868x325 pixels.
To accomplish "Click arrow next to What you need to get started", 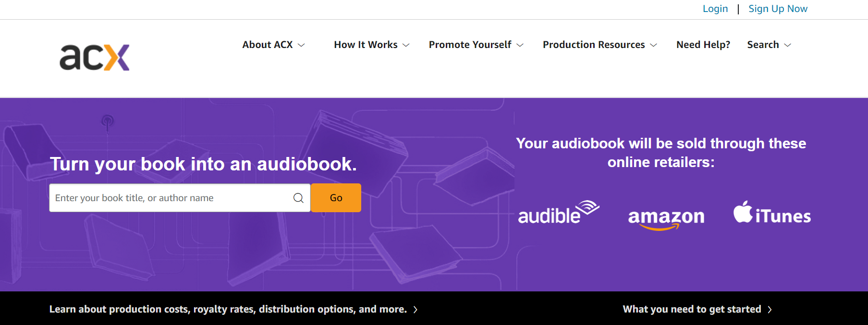I will [x=770, y=310].
